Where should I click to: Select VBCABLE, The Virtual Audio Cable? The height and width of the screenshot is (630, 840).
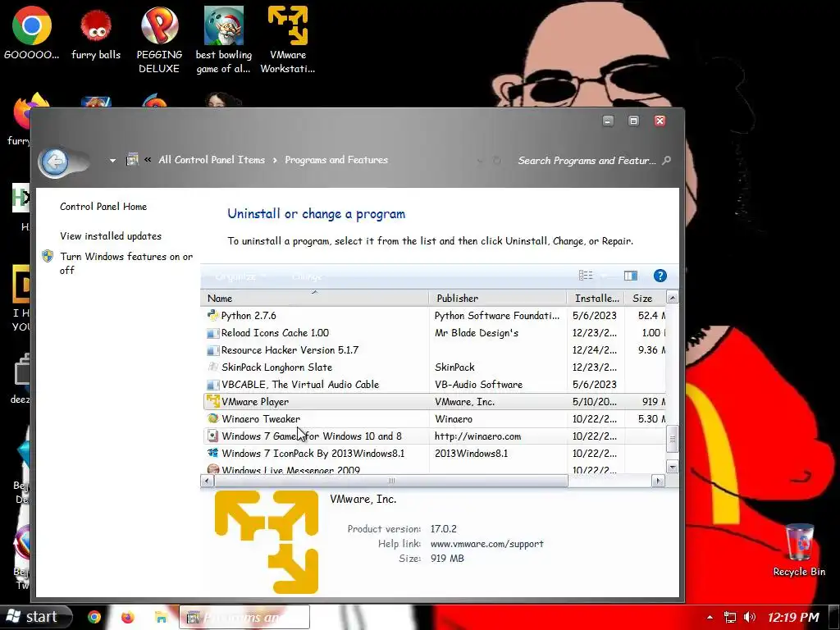tap(435, 384)
